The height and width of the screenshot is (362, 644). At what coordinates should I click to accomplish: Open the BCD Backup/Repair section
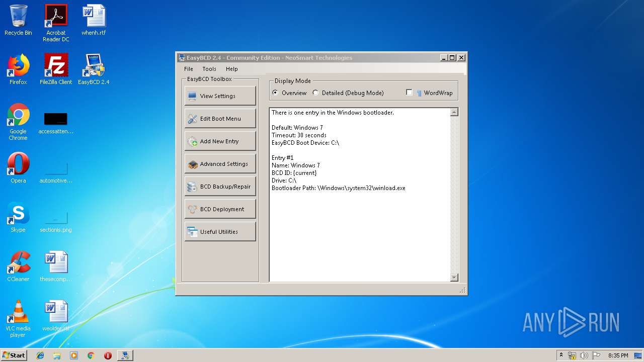[220, 187]
